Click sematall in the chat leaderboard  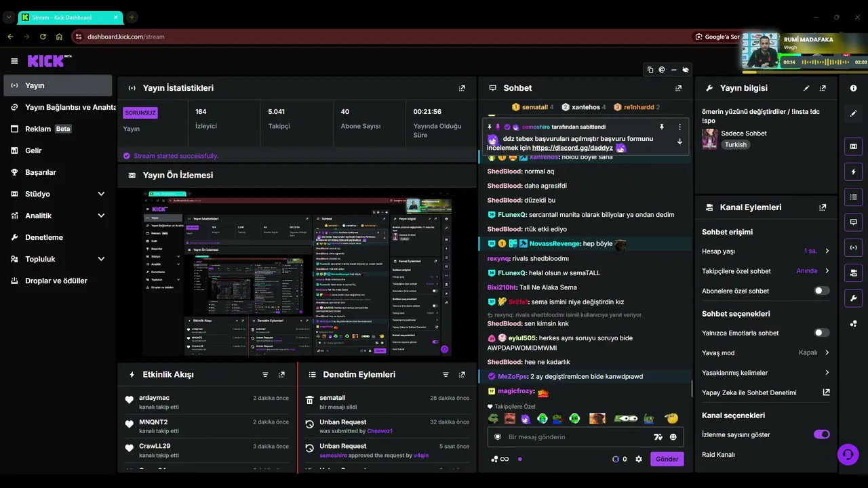pyautogui.click(x=535, y=107)
